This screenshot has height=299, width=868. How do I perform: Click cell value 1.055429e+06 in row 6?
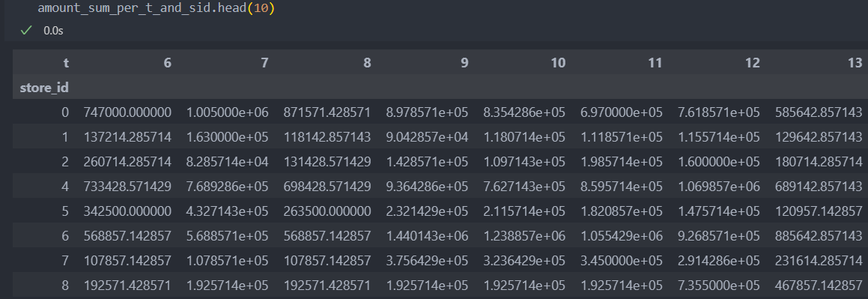coord(621,235)
